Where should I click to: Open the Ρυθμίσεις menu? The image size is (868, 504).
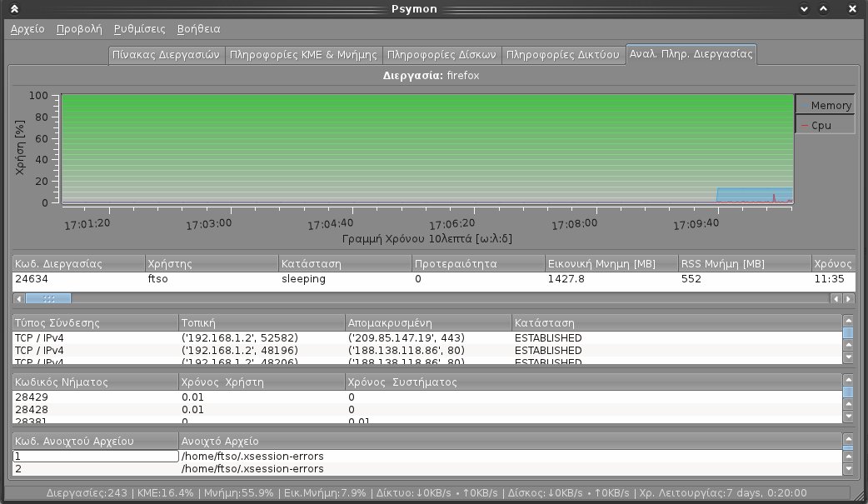[139, 29]
